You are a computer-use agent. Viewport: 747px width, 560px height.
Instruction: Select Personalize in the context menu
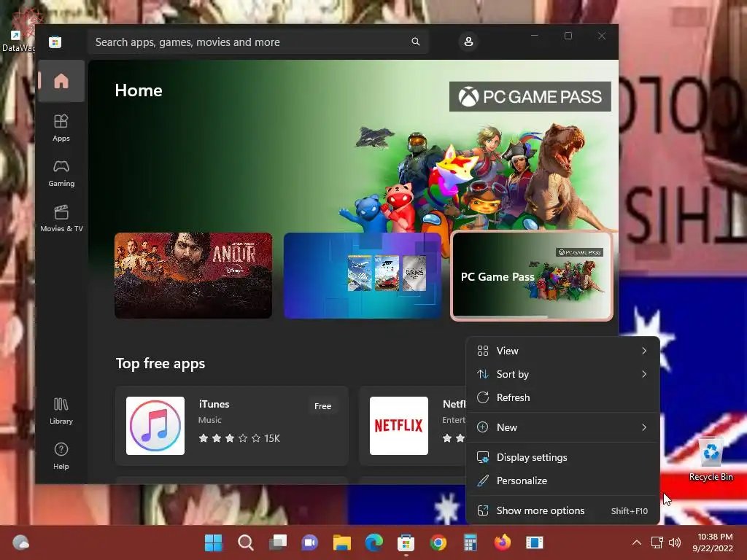(x=562, y=481)
